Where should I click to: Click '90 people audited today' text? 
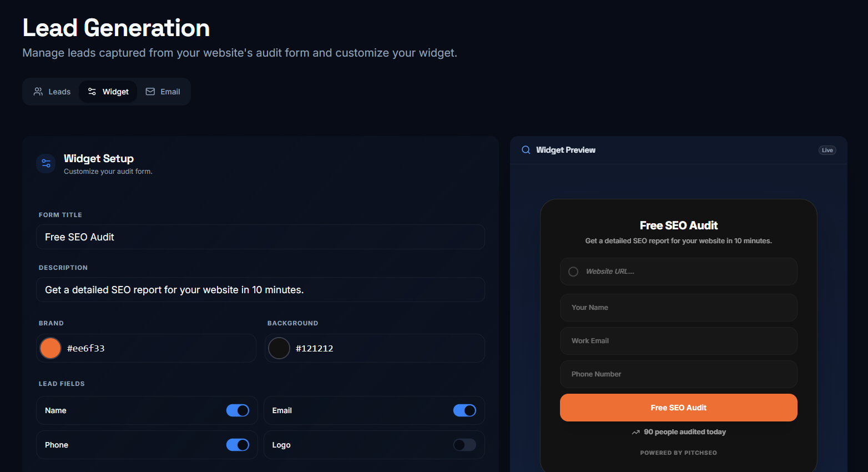tap(685, 432)
